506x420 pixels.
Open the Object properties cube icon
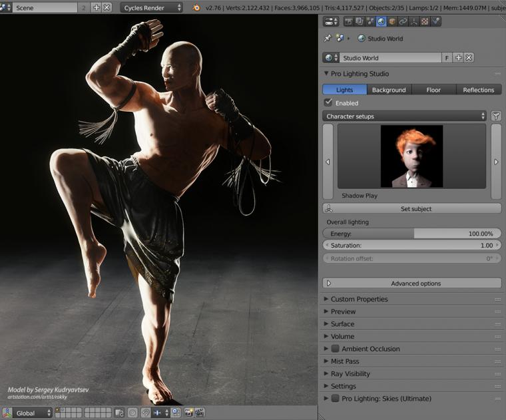point(393,22)
